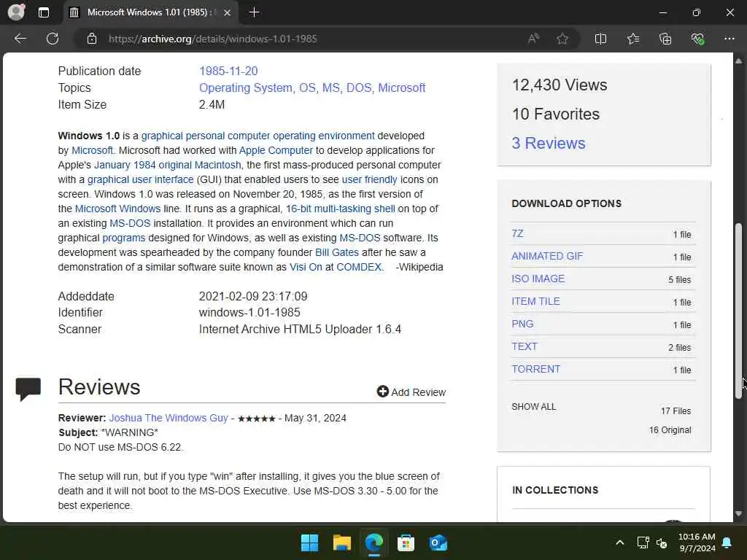This screenshot has height=560, width=747.
Task: Open the COMDEX link
Action: click(x=359, y=267)
